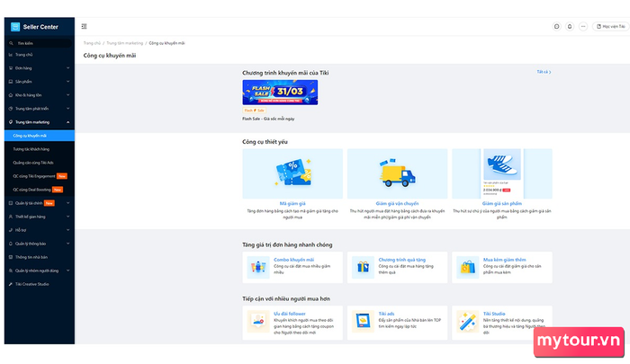Click the Tiki Creative Studio wand icon
This screenshot has width=630, height=364.
click(x=11, y=284)
